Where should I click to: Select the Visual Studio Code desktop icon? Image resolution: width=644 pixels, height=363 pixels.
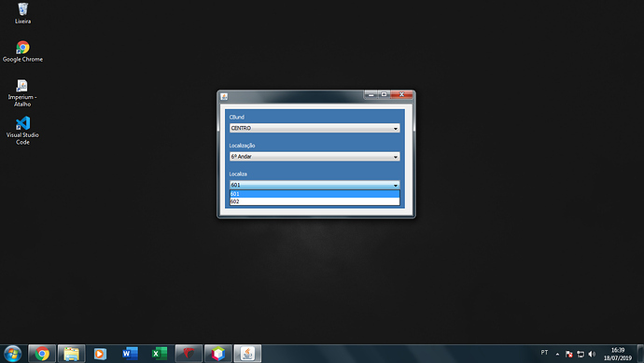click(x=22, y=130)
